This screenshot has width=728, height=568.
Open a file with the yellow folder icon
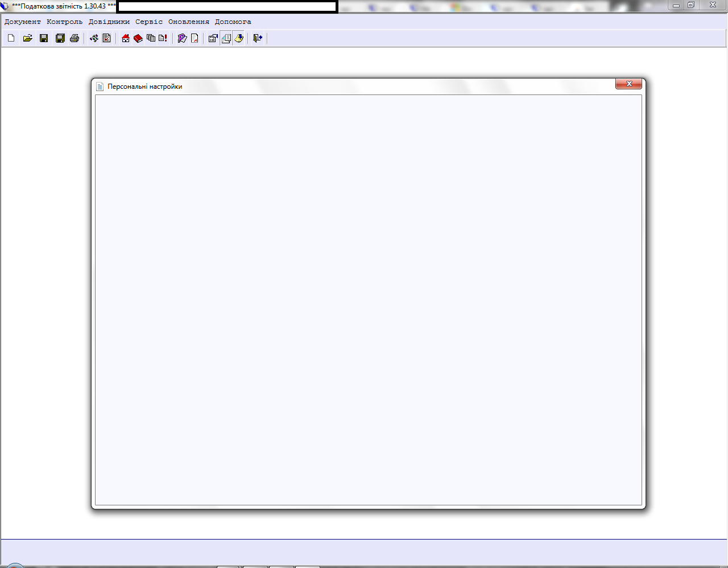coord(27,38)
